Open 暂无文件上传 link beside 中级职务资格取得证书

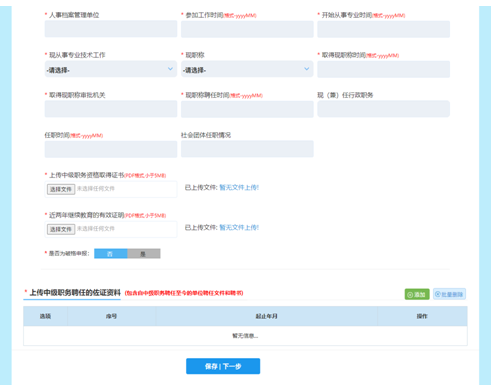coord(239,188)
